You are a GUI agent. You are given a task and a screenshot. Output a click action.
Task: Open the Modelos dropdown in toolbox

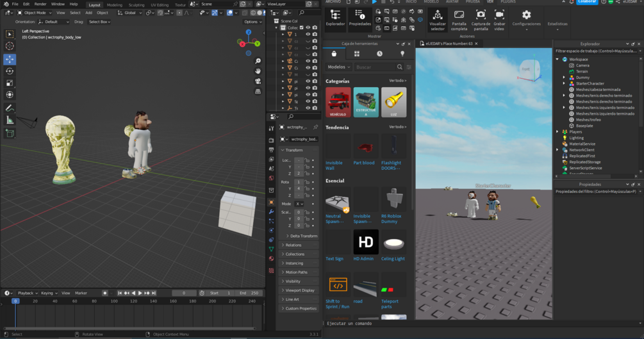coord(339,67)
